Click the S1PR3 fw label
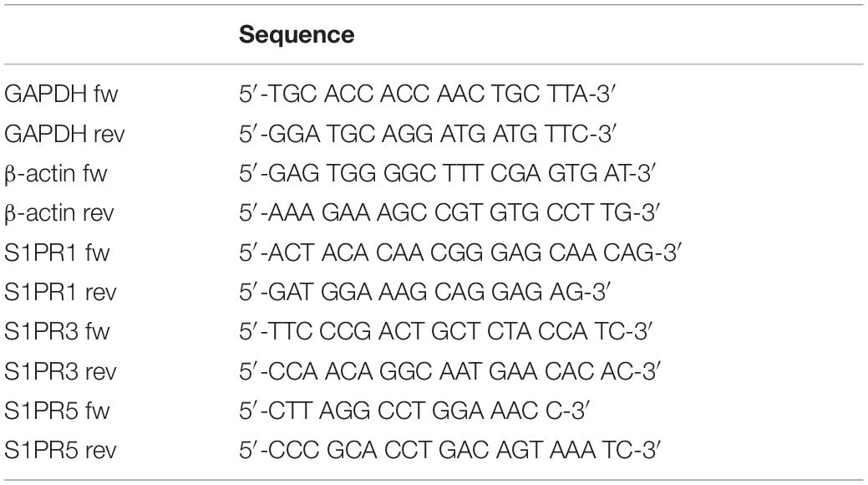 (57, 331)
